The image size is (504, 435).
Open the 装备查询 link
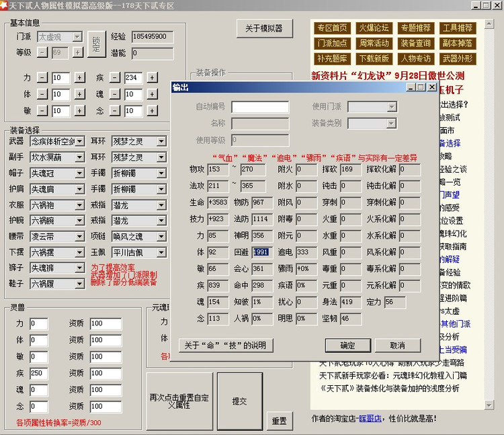(416, 44)
